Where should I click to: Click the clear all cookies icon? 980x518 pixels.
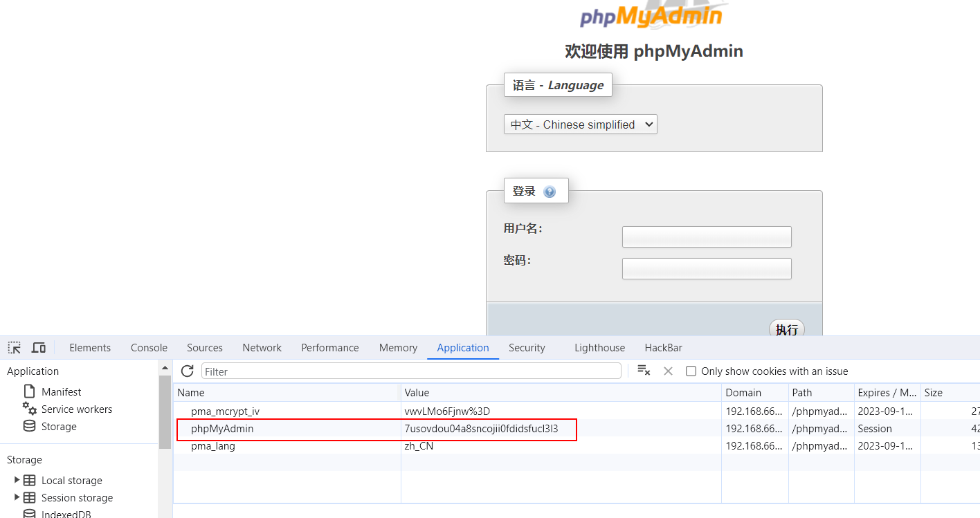(644, 371)
